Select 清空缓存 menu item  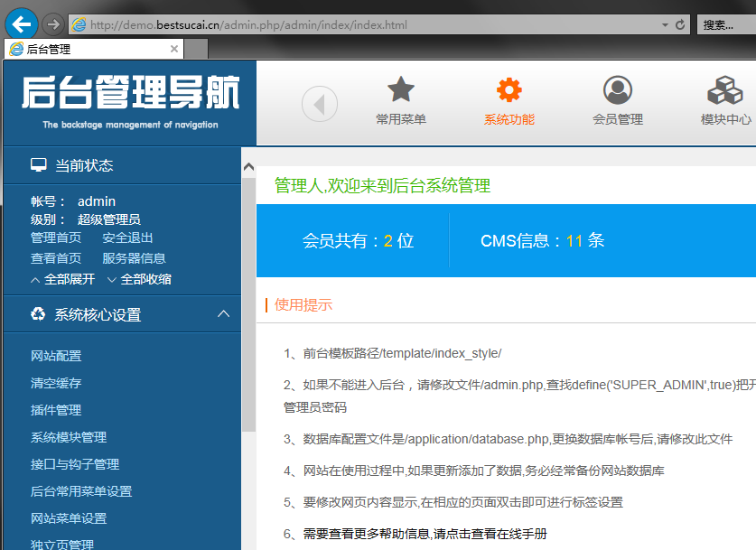click(56, 383)
